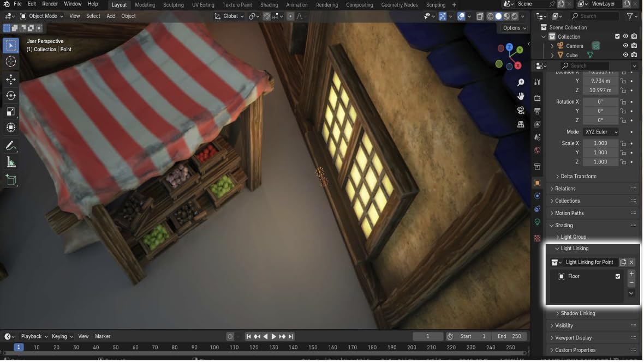644x363 pixels.
Task: Activate the 3D Cursor tool
Action: point(11,62)
